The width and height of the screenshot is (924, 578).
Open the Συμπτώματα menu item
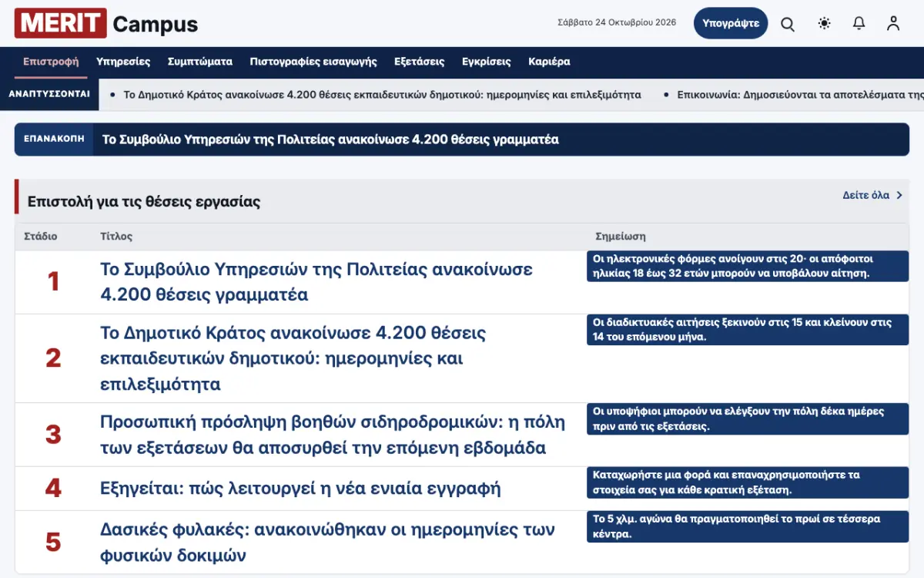coord(200,62)
